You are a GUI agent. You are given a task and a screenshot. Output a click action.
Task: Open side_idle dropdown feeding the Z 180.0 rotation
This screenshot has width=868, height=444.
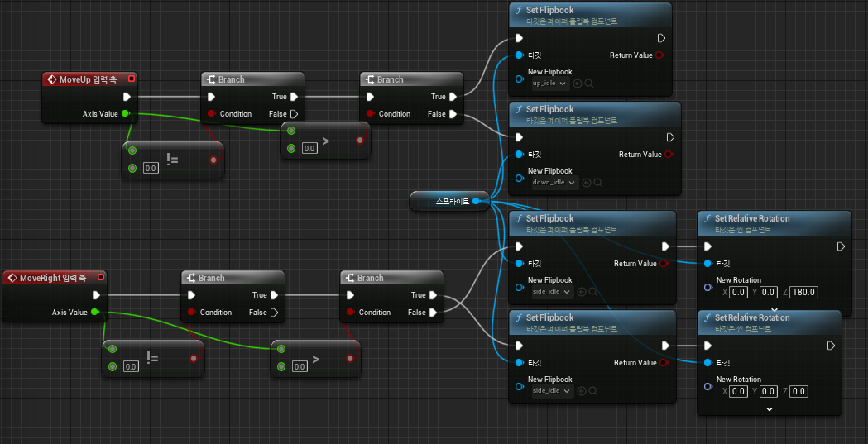(551, 291)
